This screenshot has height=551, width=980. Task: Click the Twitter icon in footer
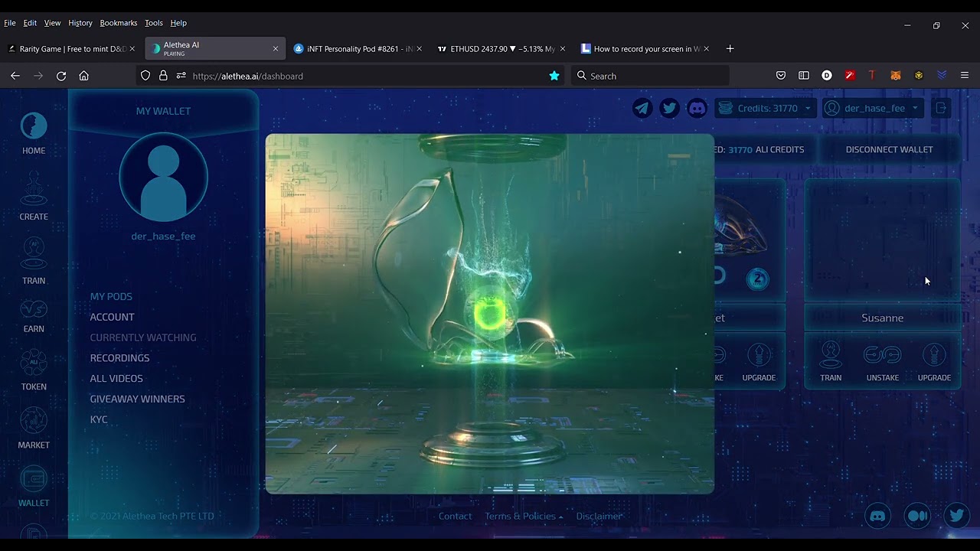[956, 516]
